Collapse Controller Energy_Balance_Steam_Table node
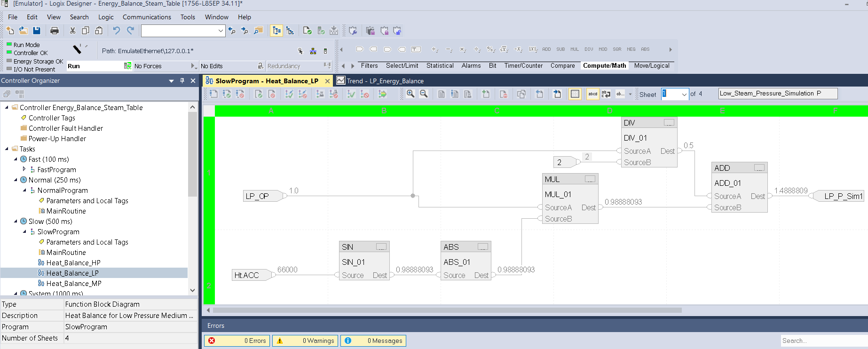This screenshot has height=349, width=868. point(7,107)
